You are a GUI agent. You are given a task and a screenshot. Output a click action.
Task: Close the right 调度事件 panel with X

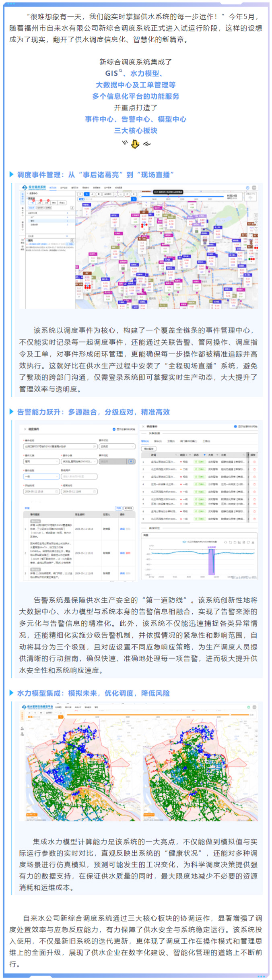(x=143, y=426)
